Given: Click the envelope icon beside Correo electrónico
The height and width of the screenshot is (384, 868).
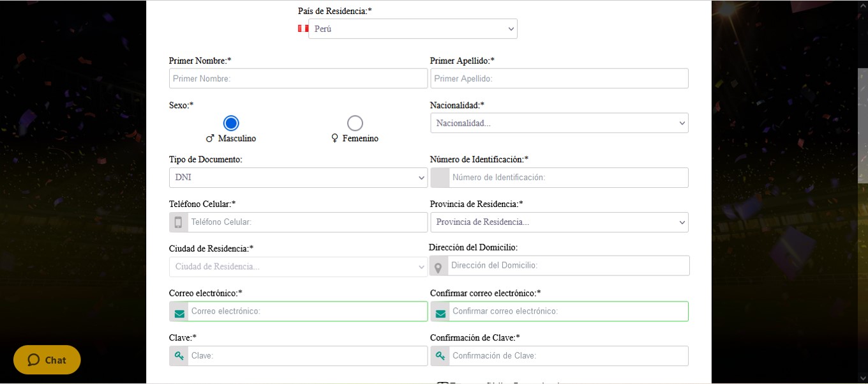Looking at the screenshot, I should click(179, 312).
